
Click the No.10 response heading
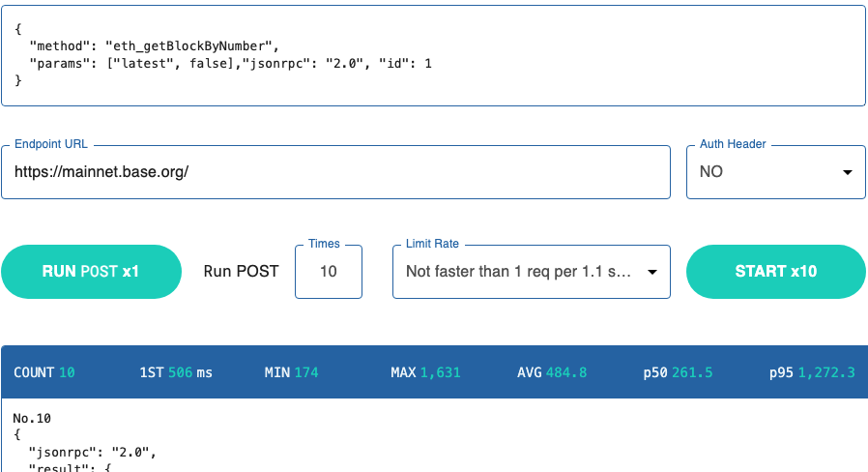click(32, 419)
